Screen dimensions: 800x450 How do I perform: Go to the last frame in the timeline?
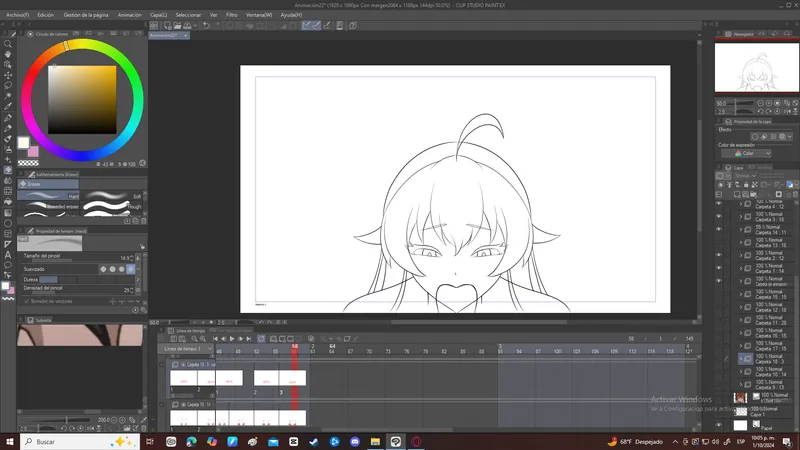coord(249,339)
